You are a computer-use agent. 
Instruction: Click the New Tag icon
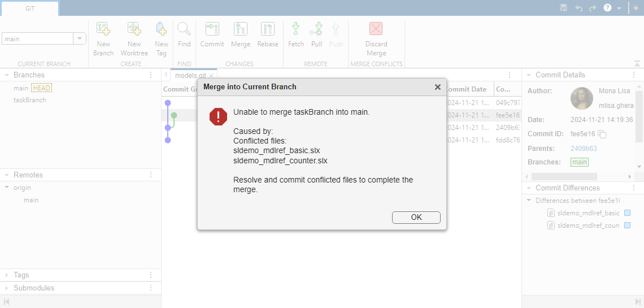162,29
